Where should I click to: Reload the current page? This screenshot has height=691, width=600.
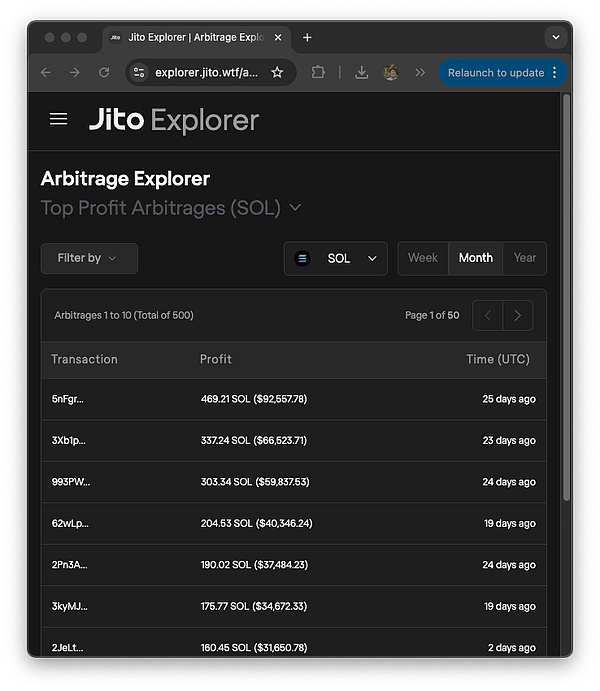pyautogui.click(x=104, y=72)
